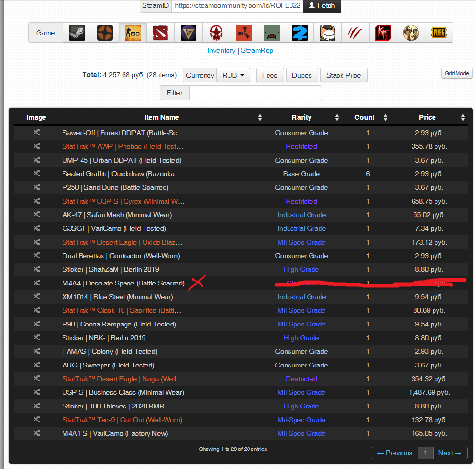Click the P250 Sand Dune item name
The image size is (476, 469).
(115, 187)
